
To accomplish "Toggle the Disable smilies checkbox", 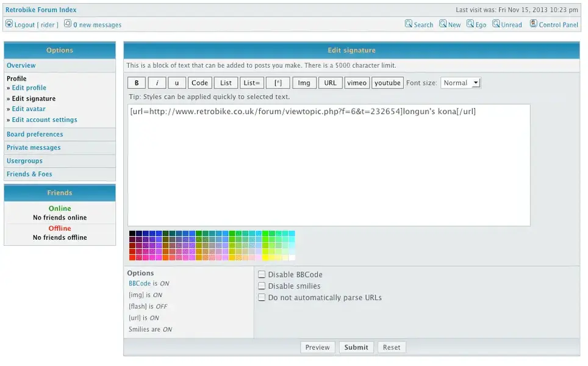I will tap(262, 285).
